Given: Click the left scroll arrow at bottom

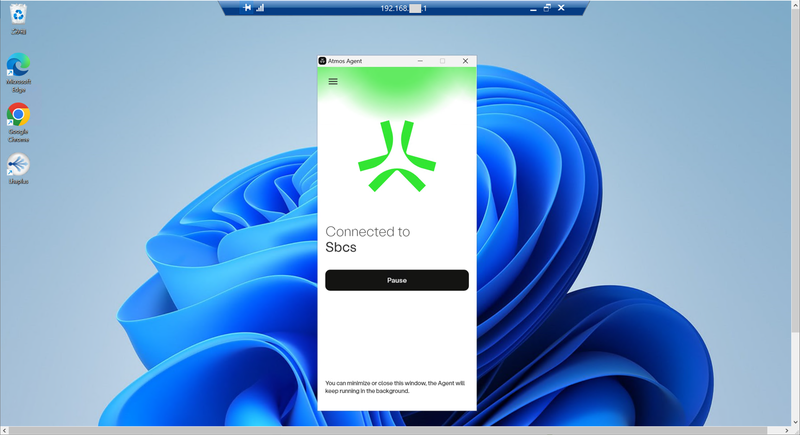Looking at the screenshot, I should [x=5, y=431].
